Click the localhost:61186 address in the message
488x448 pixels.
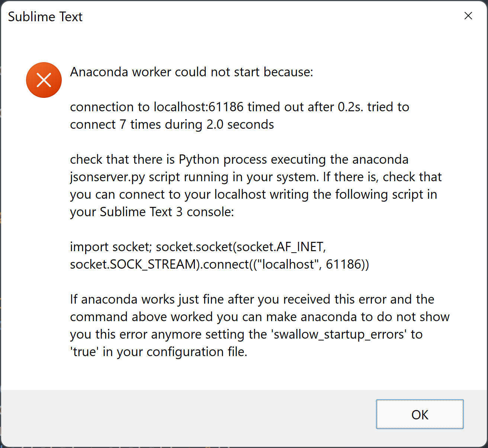tap(198, 107)
